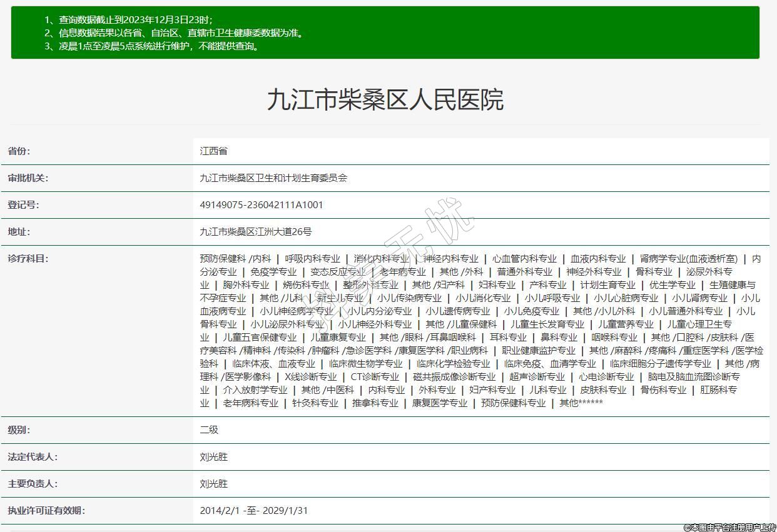Click the 法定代表人 name 刘光胜
Screen dimensions: 777x532
pos(214,457)
